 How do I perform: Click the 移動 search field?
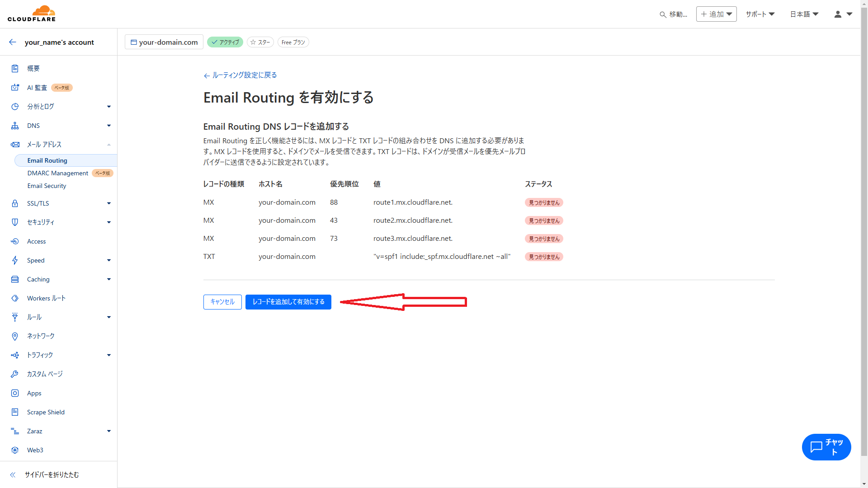point(674,14)
